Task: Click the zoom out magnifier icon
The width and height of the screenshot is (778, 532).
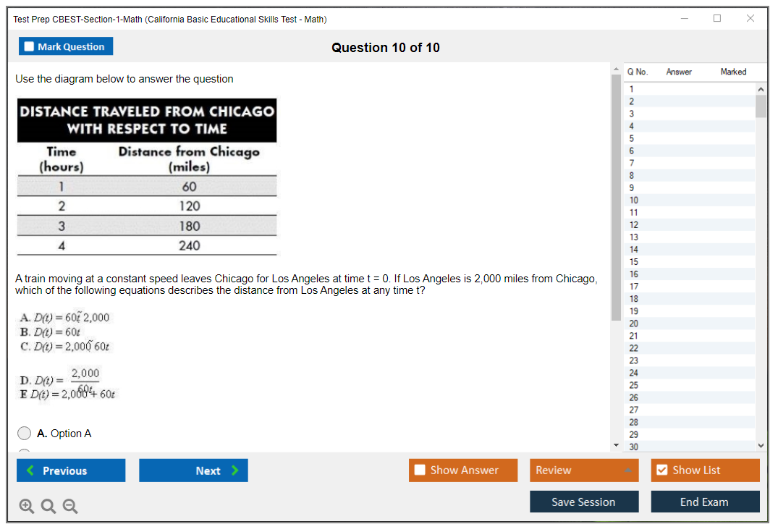Action: click(x=69, y=507)
